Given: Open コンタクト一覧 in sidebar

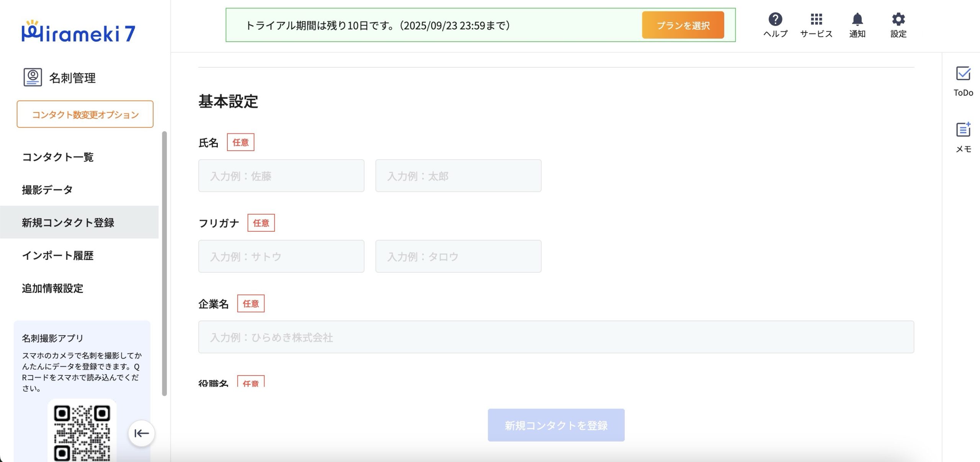Looking at the screenshot, I should click(x=58, y=157).
